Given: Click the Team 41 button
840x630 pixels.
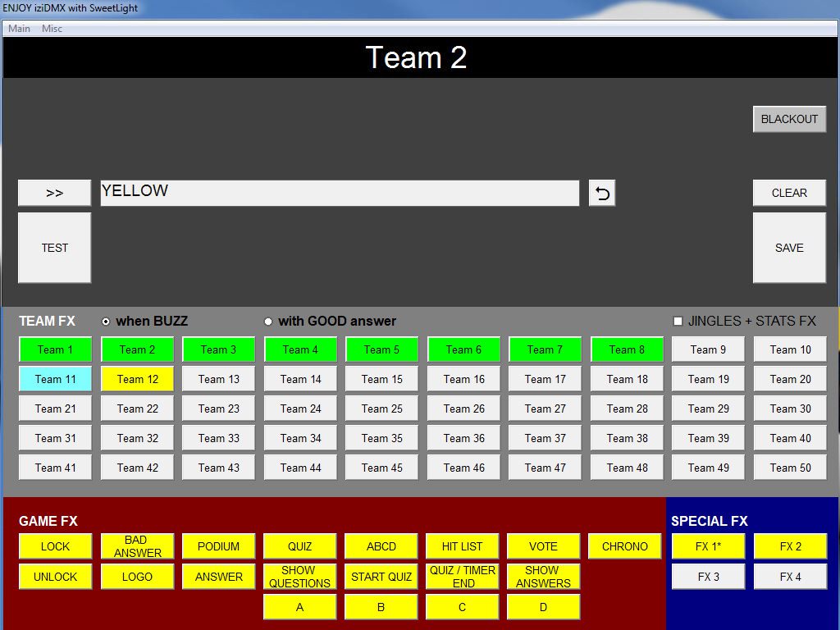Looking at the screenshot, I should 55,467.
